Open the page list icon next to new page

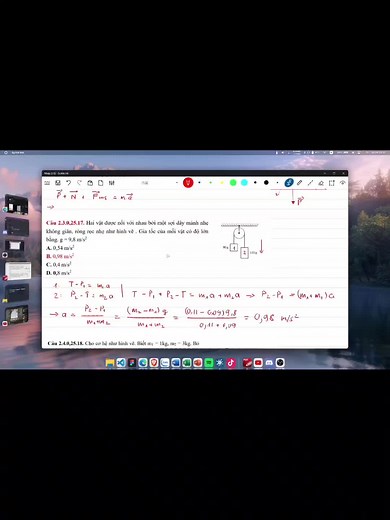click(111, 183)
